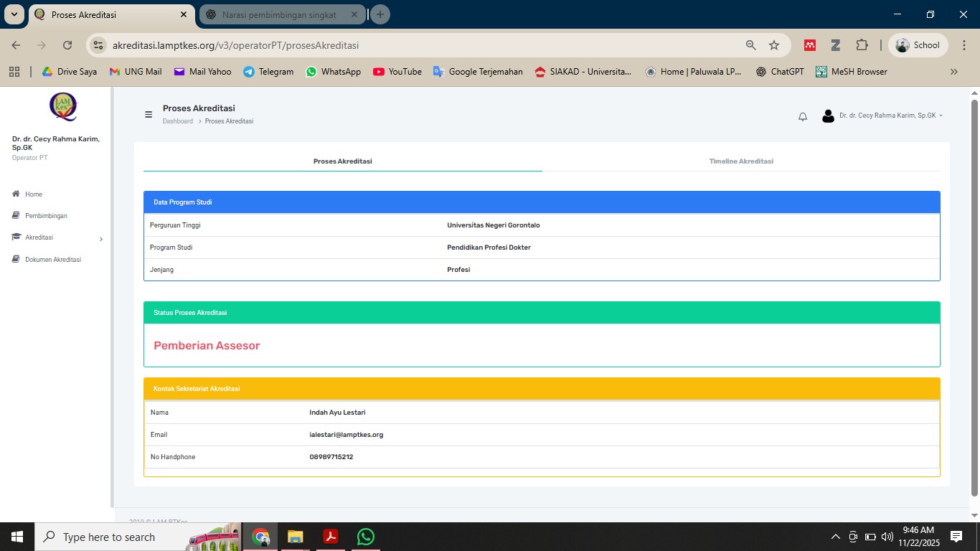Open Dokumen Akreditasi in the sidebar
The image size is (980, 551).
click(x=53, y=260)
